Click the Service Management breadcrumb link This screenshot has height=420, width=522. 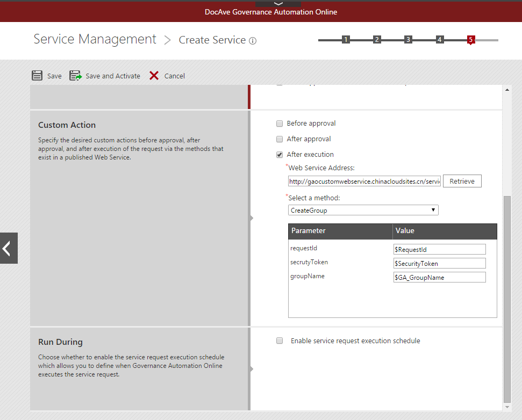tap(95, 40)
